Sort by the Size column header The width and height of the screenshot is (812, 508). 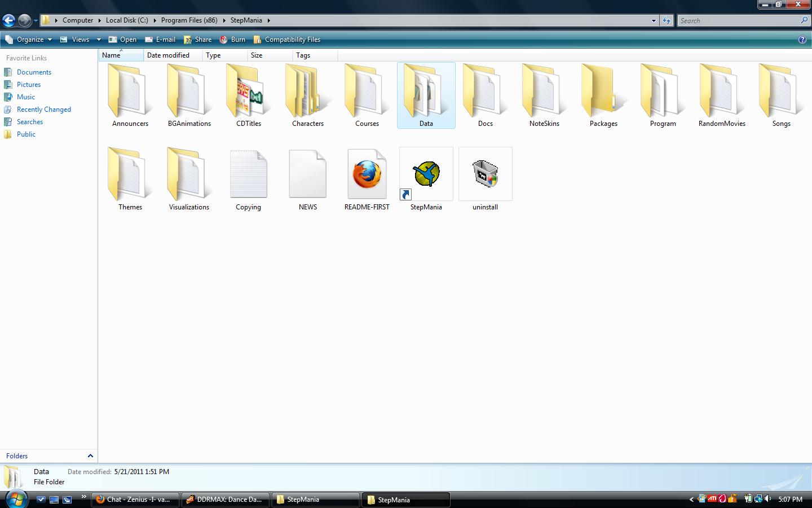(270, 55)
